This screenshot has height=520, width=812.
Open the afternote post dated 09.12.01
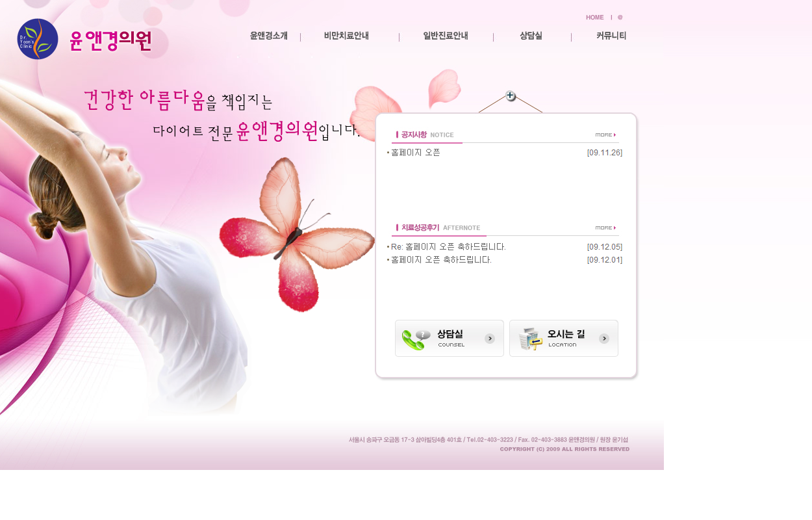coord(441,260)
